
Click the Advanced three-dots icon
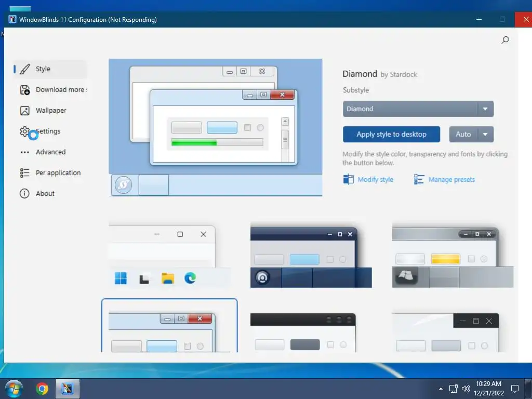point(25,152)
